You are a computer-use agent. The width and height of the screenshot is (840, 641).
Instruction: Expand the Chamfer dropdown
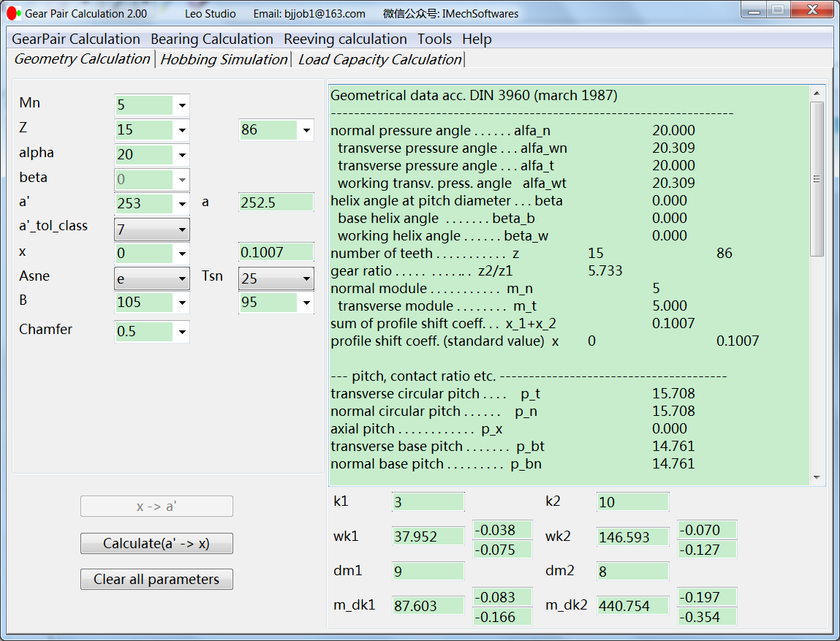click(x=182, y=332)
